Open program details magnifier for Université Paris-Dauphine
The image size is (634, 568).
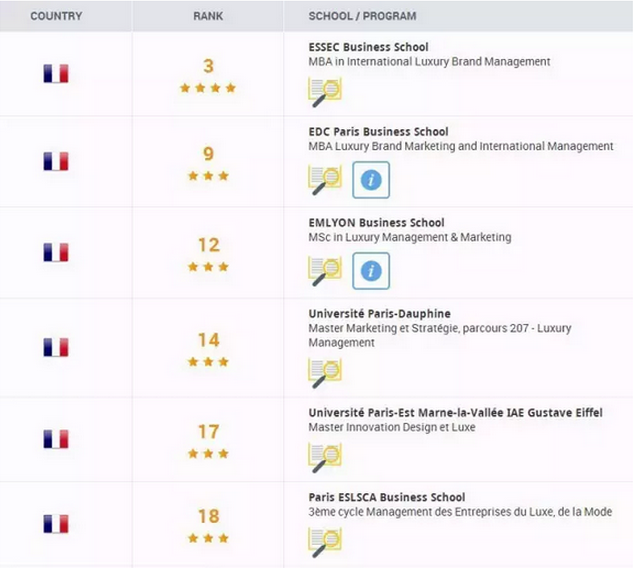(325, 373)
